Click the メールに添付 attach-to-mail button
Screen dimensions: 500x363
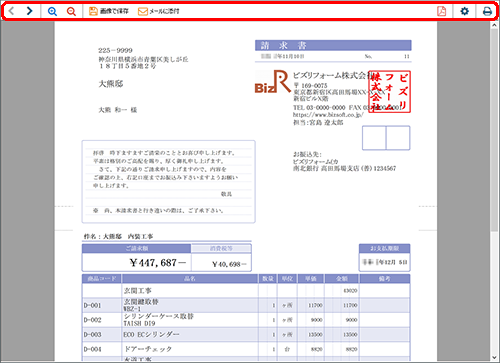pos(159,11)
